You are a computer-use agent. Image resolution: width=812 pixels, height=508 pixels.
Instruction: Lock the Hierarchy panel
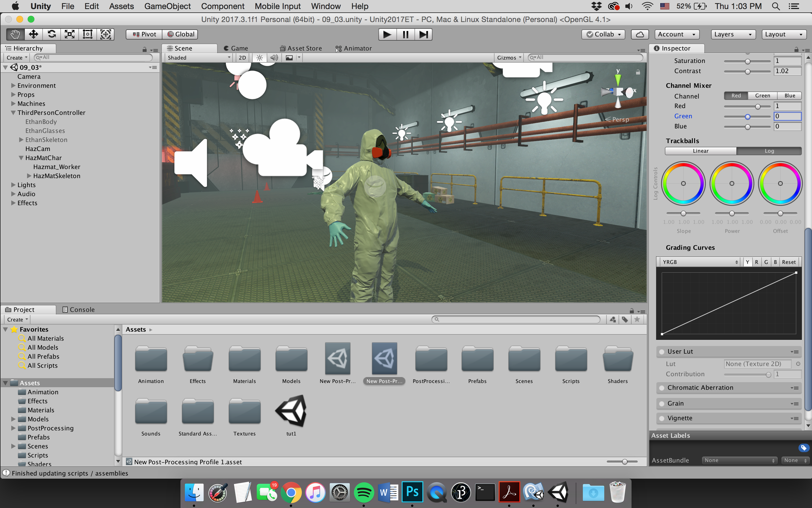click(145, 49)
